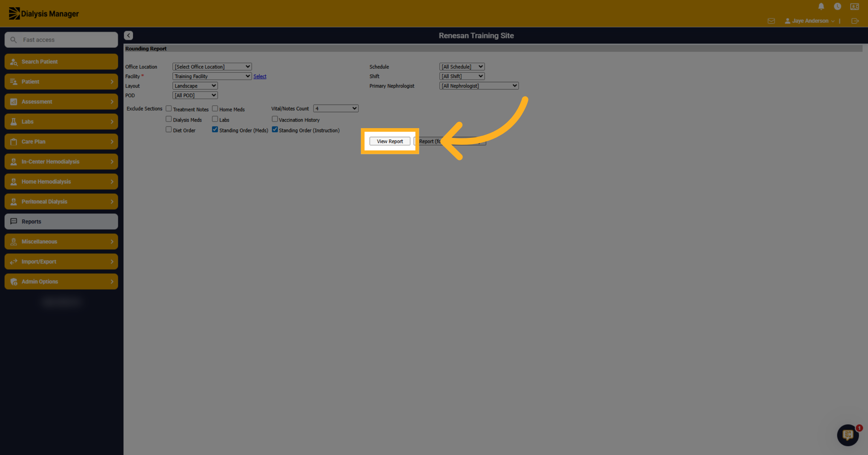Open the Primary Nephrologist dropdown
This screenshot has width=868, height=455.
(479, 86)
